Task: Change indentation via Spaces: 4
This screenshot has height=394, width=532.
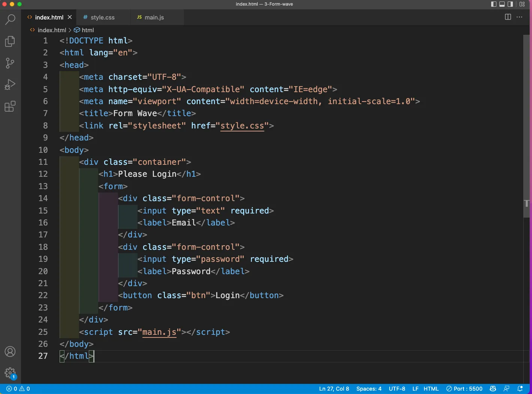Action: click(x=369, y=389)
